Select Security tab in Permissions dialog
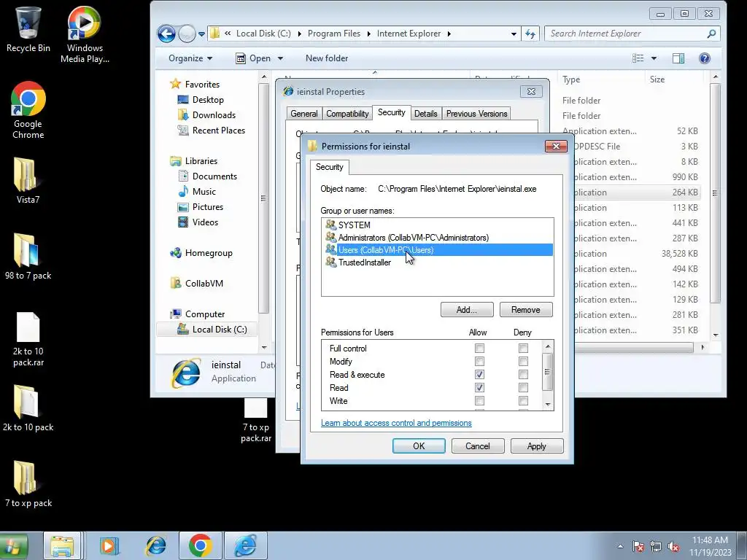Image resolution: width=747 pixels, height=560 pixels. tap(329, 167)
